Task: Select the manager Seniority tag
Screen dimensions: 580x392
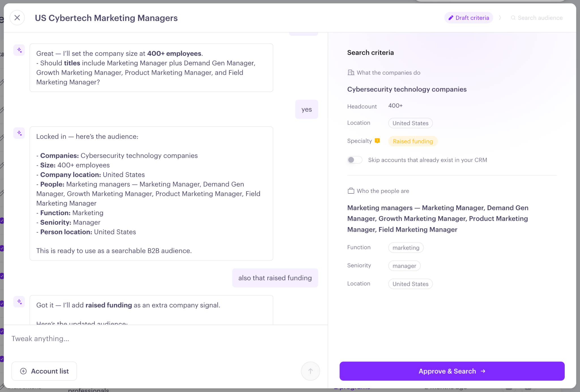Action: [404, 266]
